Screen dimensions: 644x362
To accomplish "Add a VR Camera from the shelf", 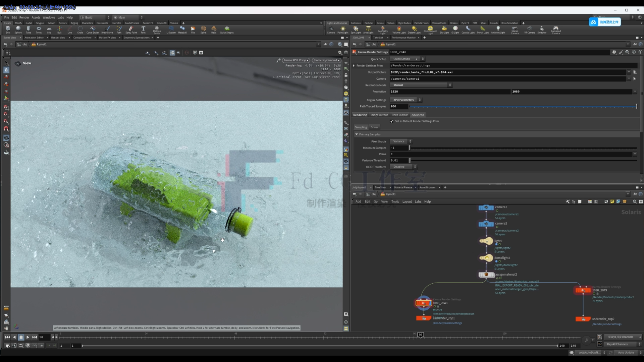I will tap(529, 29).
